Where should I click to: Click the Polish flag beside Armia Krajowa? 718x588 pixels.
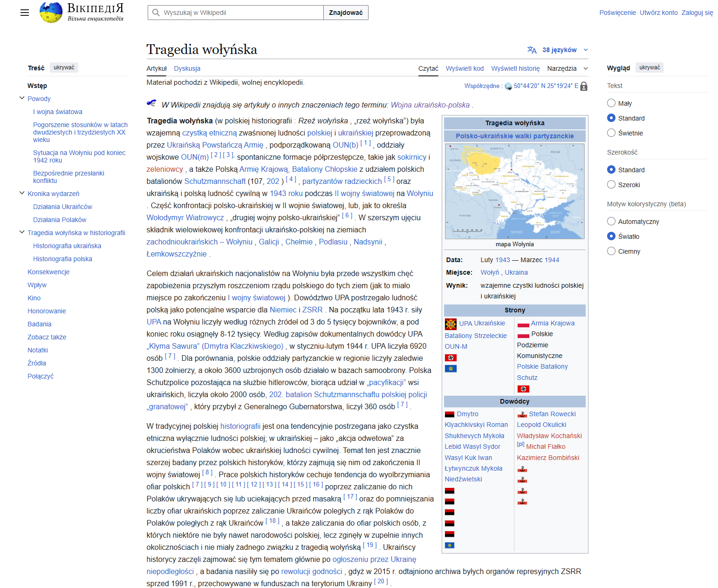pyautogui.click(x=523, y=324)
